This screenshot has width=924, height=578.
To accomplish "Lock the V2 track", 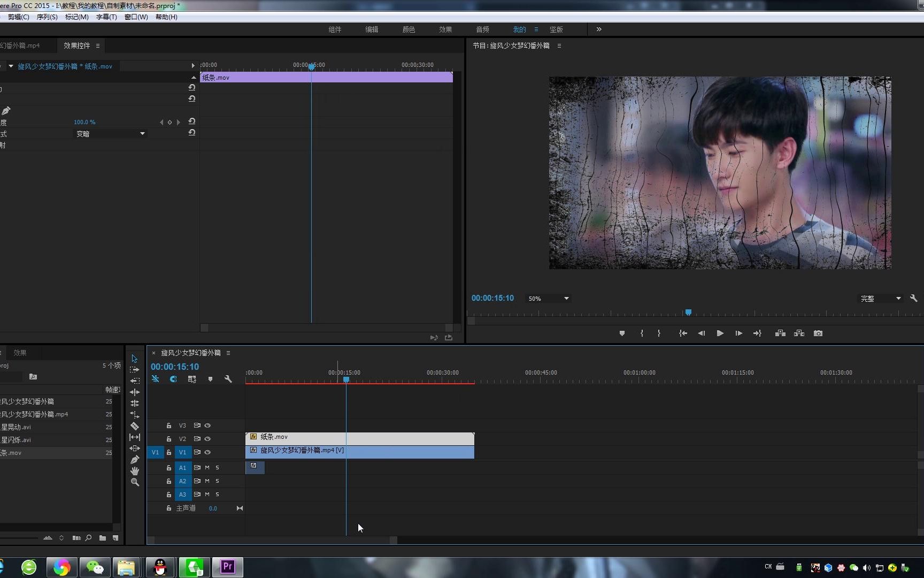I will coord(168,439).
